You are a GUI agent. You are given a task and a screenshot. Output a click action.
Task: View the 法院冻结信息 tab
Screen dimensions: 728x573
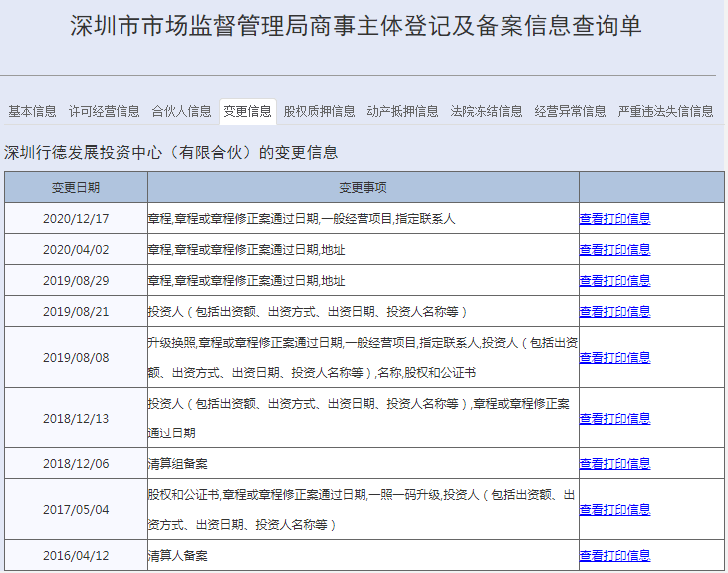coord(486,111)
